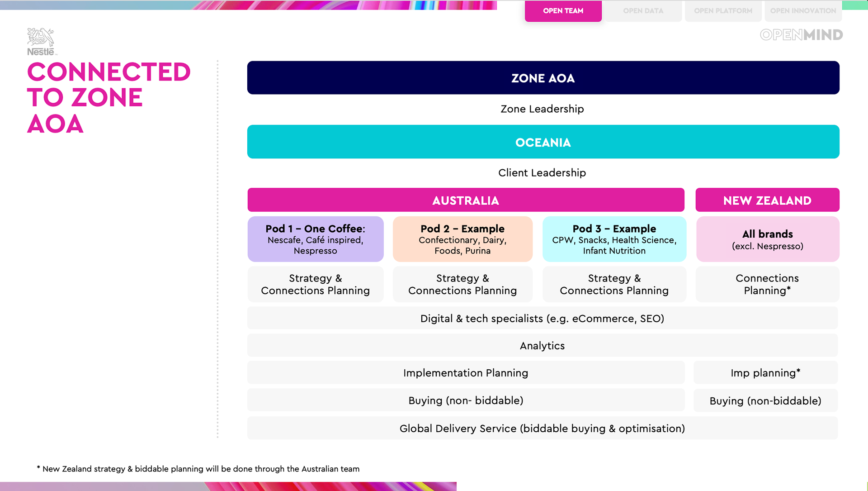
Task: Select the OCEANIA banner
Action: tap(543, 142)
